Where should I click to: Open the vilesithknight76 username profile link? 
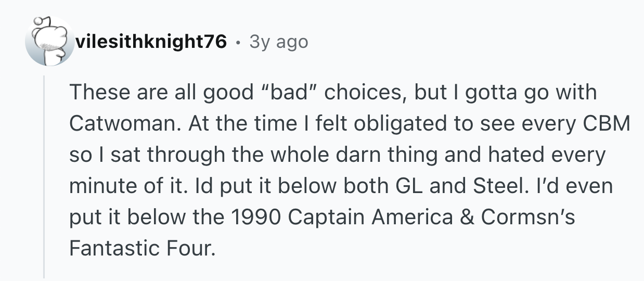tap(151, 42)
